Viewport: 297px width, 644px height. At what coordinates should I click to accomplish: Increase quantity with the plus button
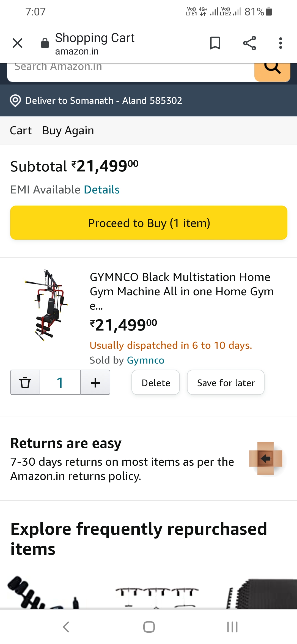tap(95, 382)
